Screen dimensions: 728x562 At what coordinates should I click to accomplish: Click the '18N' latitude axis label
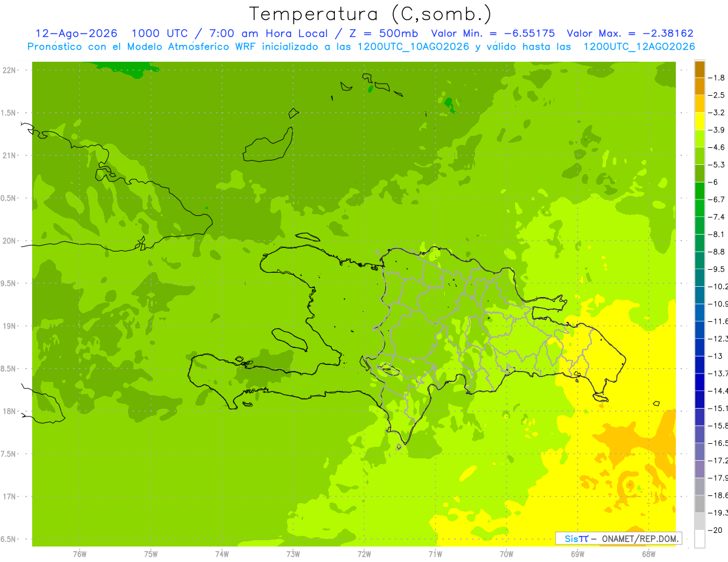10,411
